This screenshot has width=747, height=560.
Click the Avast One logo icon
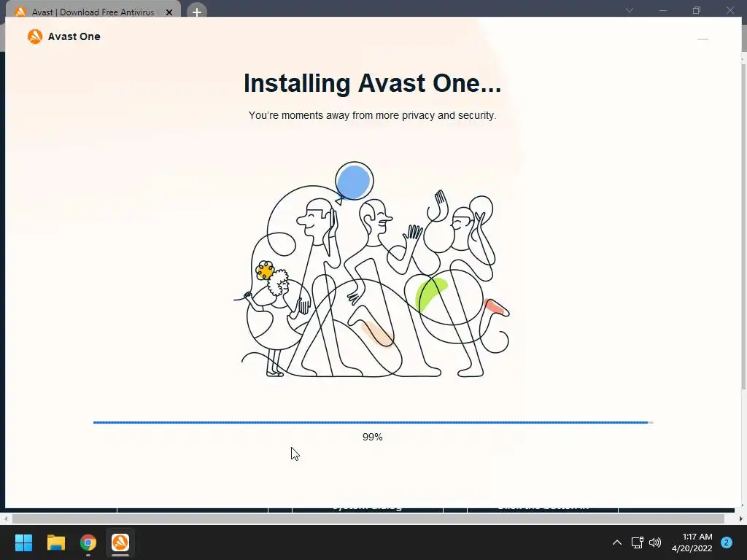coord(35,36)
